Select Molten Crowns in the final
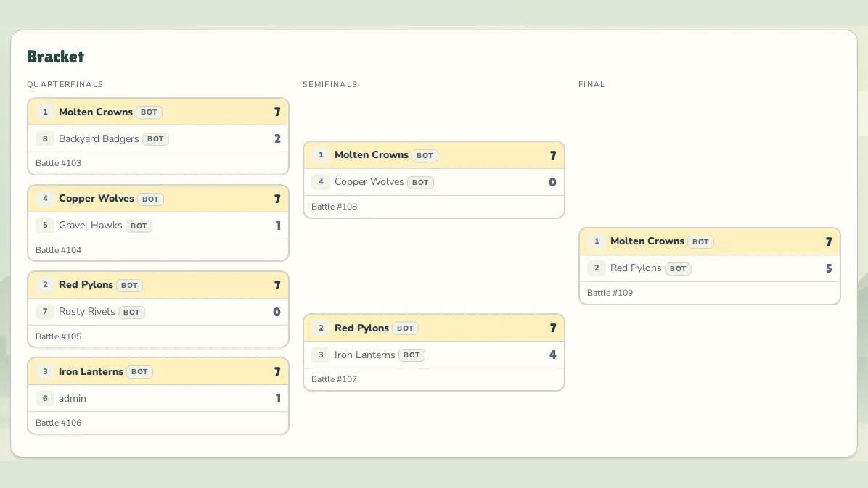Screen dimensions: 868x488 coord(709,241)
